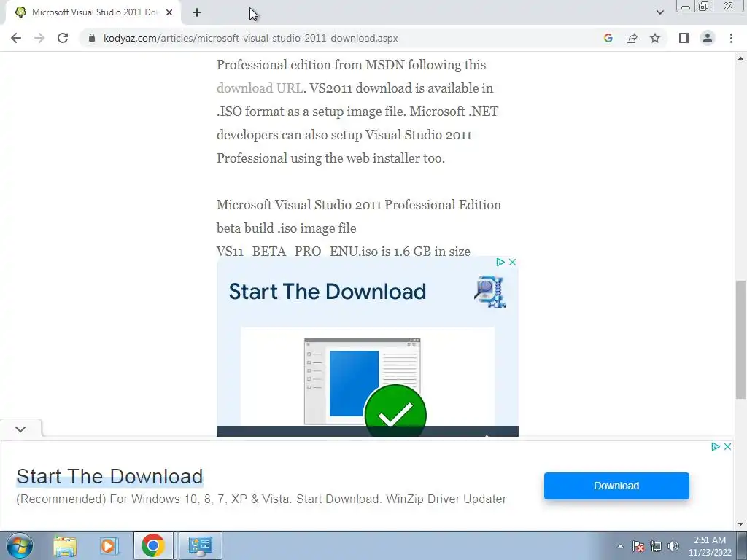Viewport: 747px width, 560px height.
Task: Collapse the bottom ad banner chevron
Action: pos(20,429)
